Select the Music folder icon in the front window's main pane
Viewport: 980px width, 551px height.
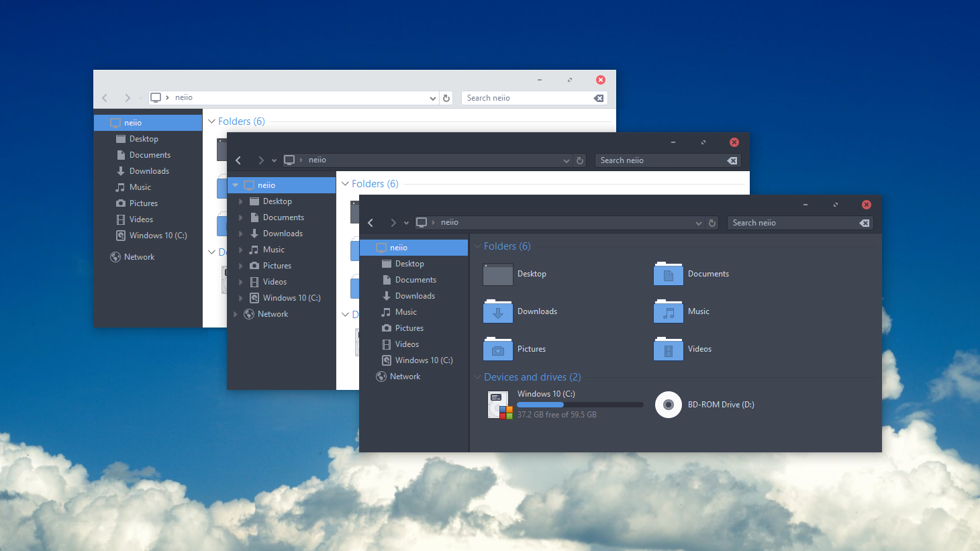click(669, 311)
